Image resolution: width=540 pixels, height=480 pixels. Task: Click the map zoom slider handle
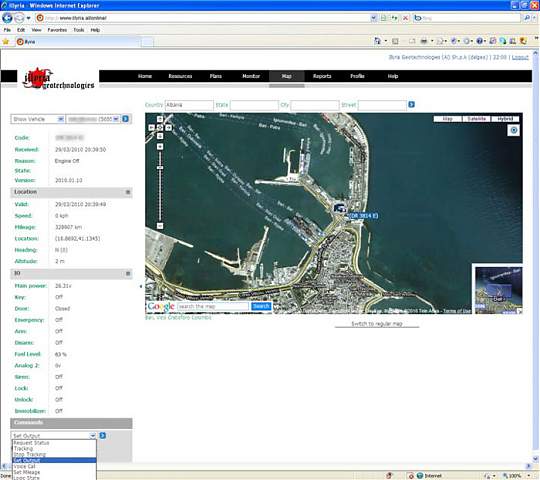click(x=160, y=168)
